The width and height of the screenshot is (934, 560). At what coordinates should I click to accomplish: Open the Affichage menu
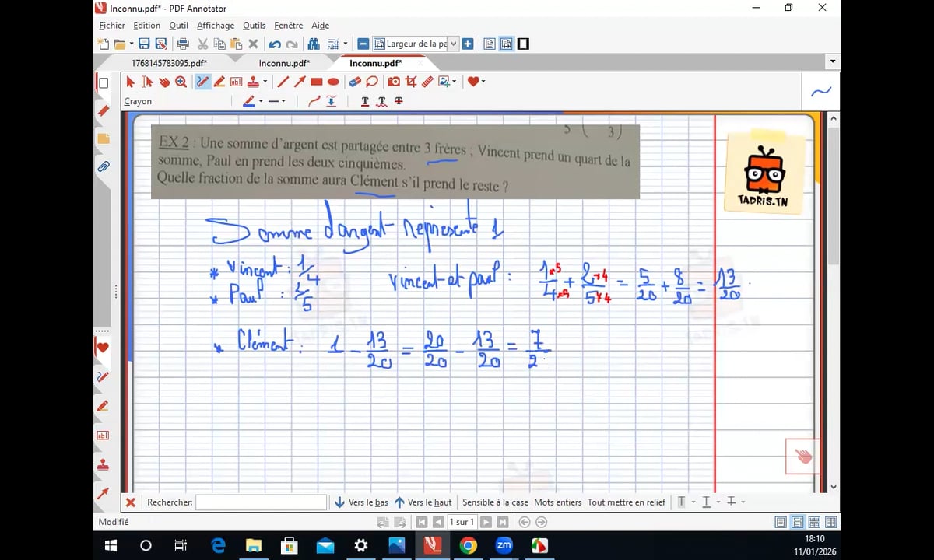pos(216,26)
